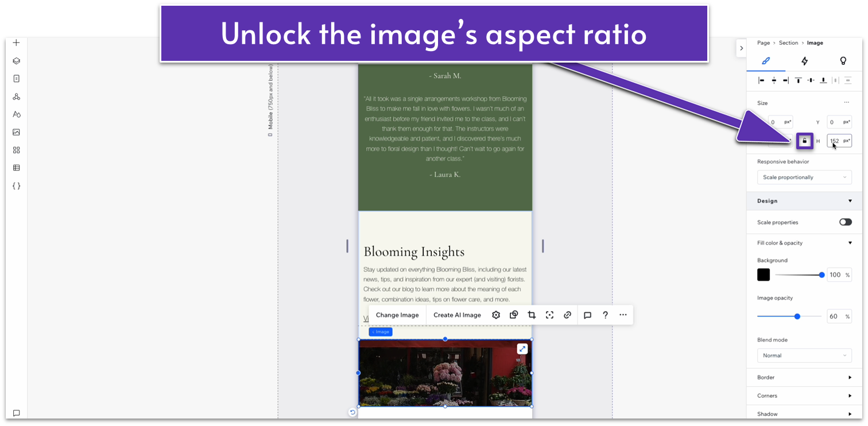The image size is (868, 426).
Task: Click the black Background color swatch
Action: [x=764, y=274]
